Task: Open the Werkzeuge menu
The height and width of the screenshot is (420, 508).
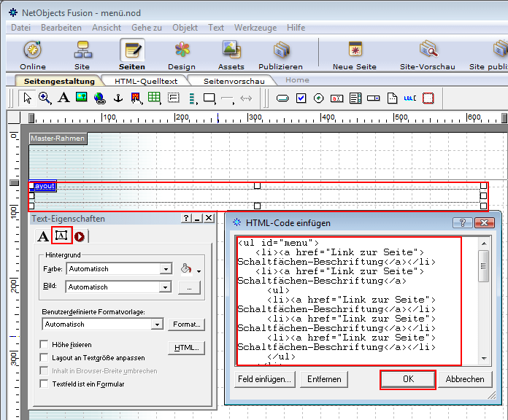Action: [x=255, y=27]
